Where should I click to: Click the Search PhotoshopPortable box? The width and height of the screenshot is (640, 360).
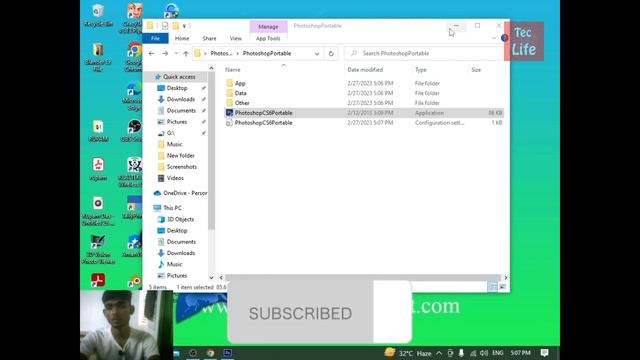pos(424,53)
